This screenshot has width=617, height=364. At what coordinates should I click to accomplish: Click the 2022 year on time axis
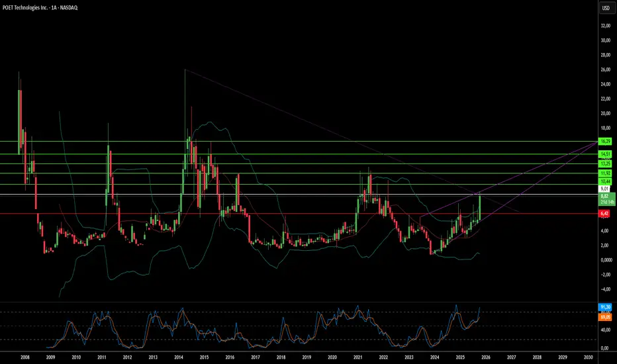click(383, 357)
